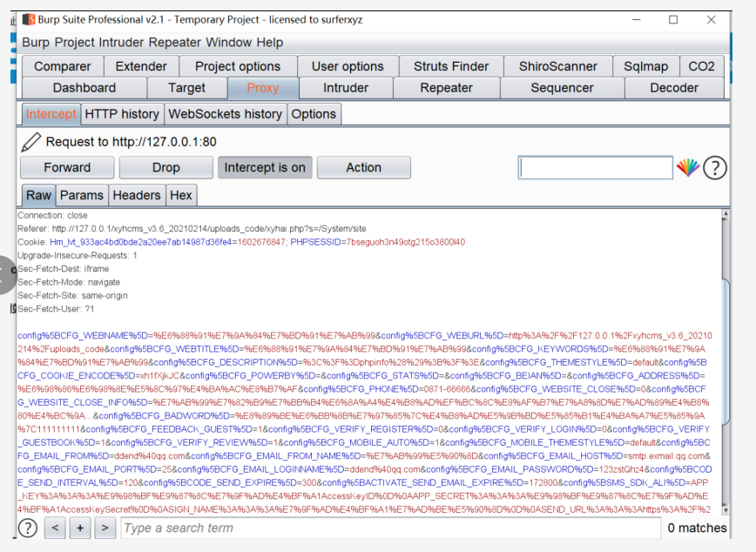Open the Action dropdown menu
The width and height of the screenshot is (756, 552).
point(363,168)
